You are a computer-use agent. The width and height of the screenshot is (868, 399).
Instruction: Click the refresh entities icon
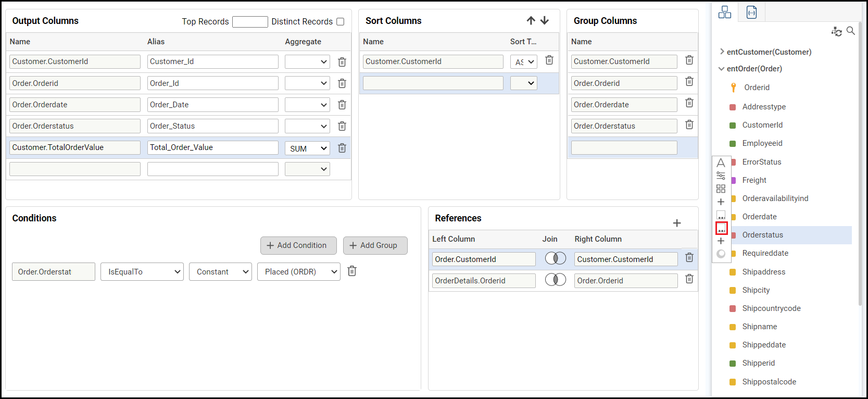coord(836,32)
